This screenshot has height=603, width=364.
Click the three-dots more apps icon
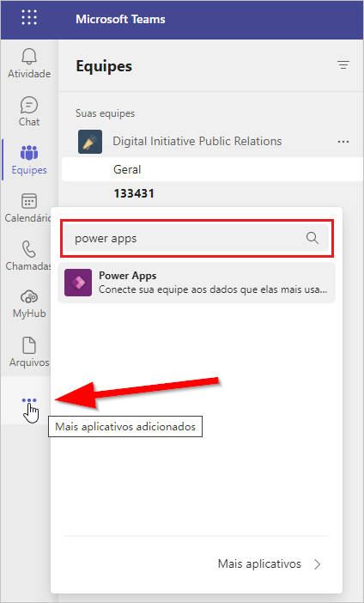coord(29,400)
